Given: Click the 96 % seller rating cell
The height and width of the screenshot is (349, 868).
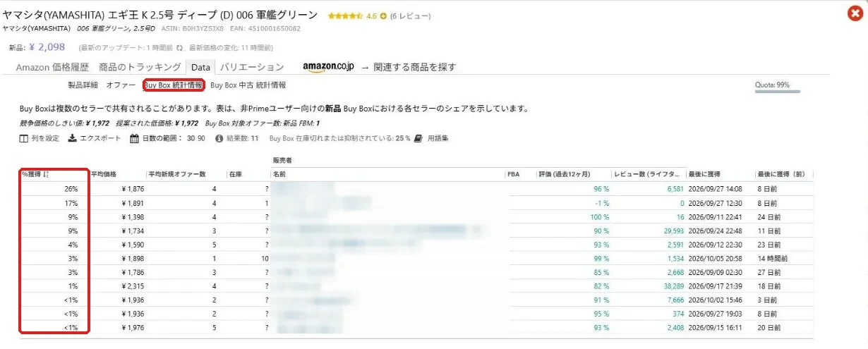Looking at the screenshot, I should click(x=601, y=189).
